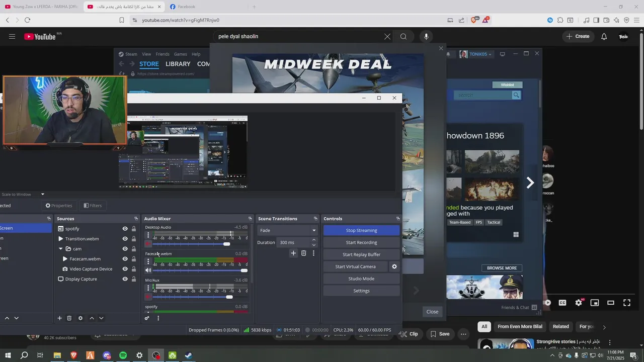This screenshot has width=644, height=362.
Task: Collapse the cam group folder
Action: click(x=61, y=249)
